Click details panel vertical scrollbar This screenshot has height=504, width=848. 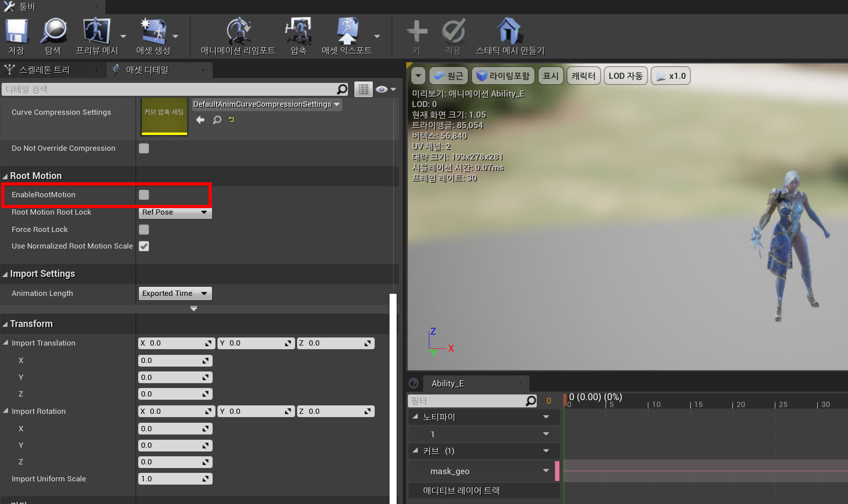pyautogui.click(x=393, y=398)
